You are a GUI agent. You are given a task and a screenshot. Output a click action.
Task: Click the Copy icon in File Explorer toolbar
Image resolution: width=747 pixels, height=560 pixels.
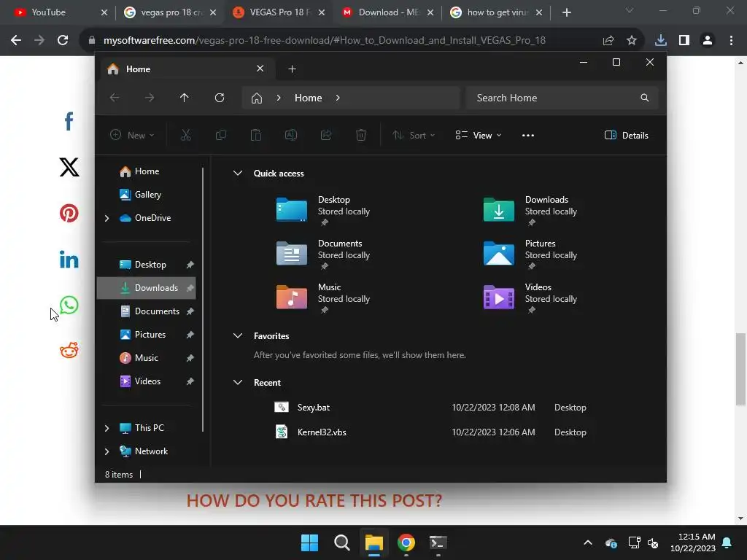point(220,135)
